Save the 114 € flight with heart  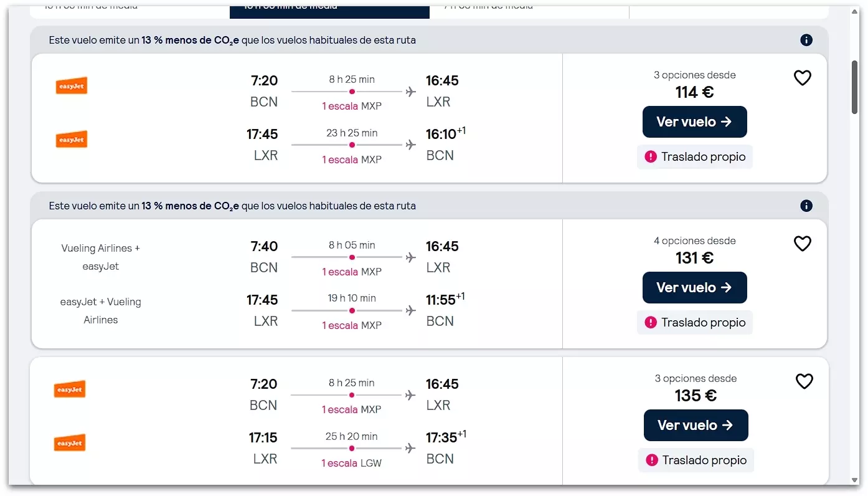click(x=803, y=79)
